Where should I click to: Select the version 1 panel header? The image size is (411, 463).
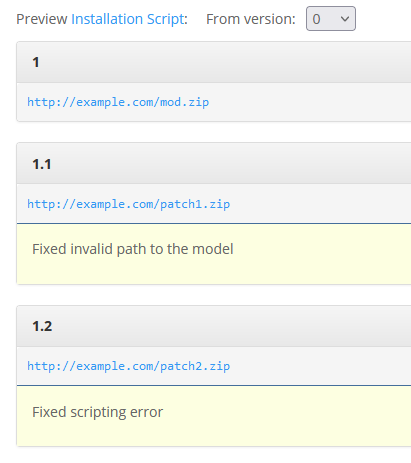click(214, 62)
